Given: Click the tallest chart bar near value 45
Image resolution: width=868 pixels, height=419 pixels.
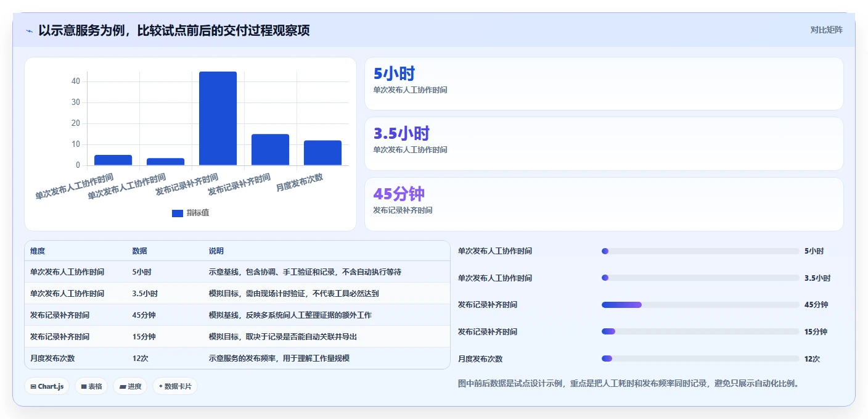Looking at the screenshot, I should pyautogui.click(x=218, y=118).
